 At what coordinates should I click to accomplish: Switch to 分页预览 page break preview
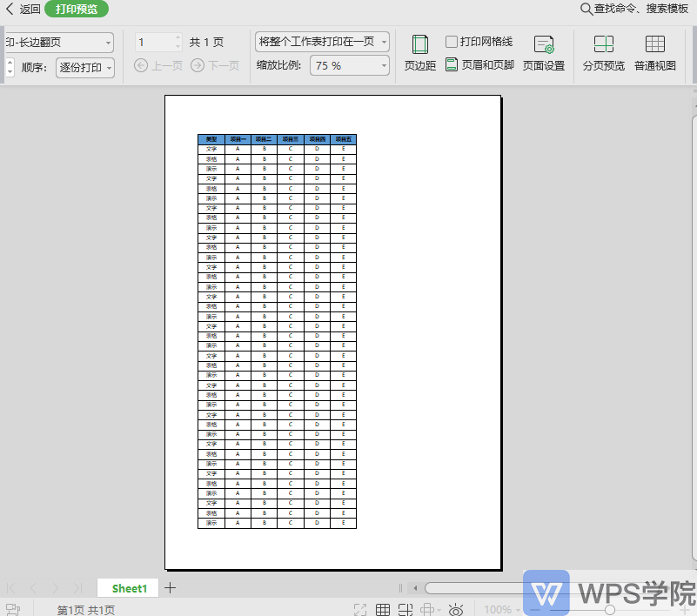click(604, 53)
